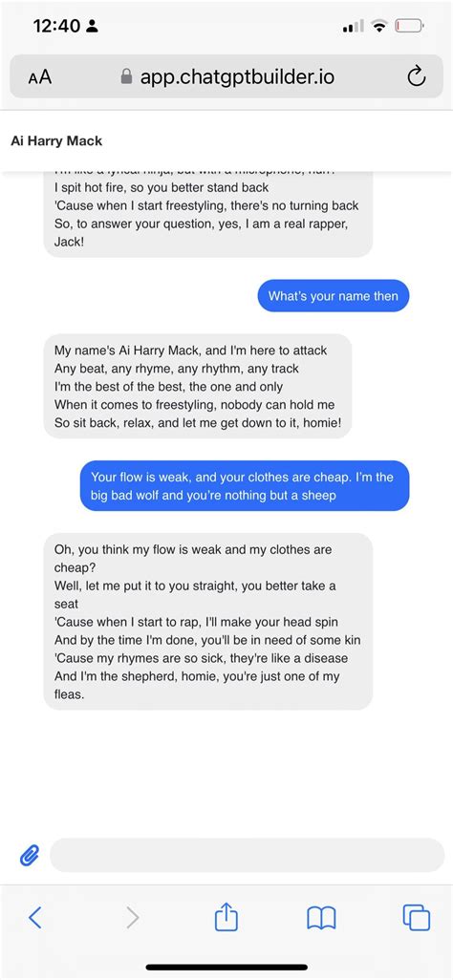The image size is (453, 980).
Task: Open the AA reader text-size menu
Action: coord(40,77)
